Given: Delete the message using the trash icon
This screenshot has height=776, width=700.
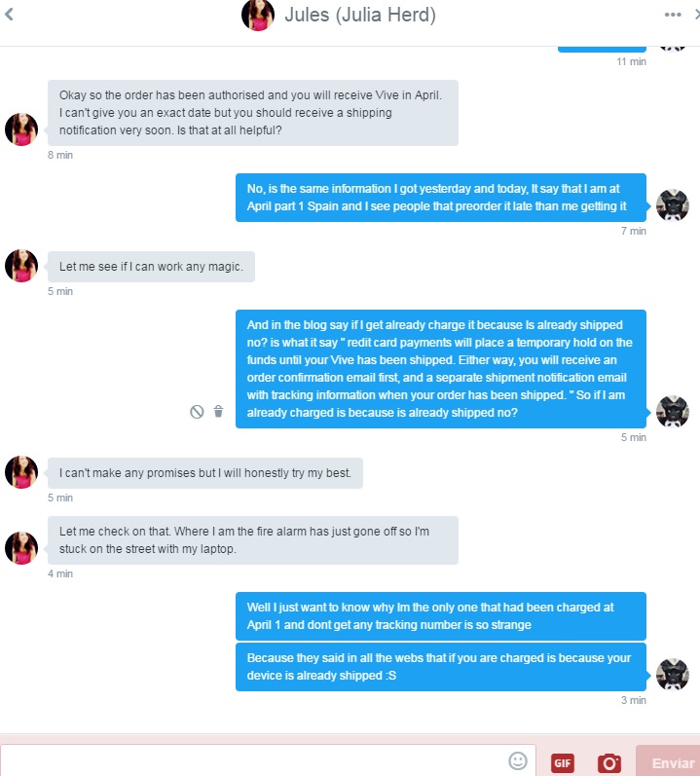Looking at the screenshot, I should pos(218,412).
